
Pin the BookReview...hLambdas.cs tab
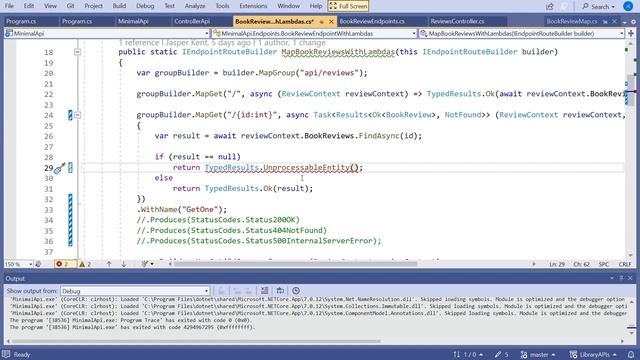(x=322, y=22)
